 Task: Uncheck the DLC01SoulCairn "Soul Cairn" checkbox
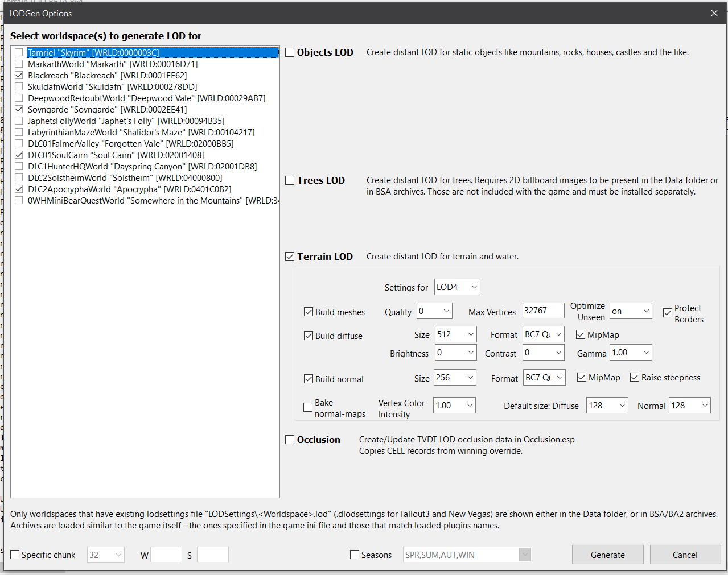pyautogui.click(x=19, y=155)
